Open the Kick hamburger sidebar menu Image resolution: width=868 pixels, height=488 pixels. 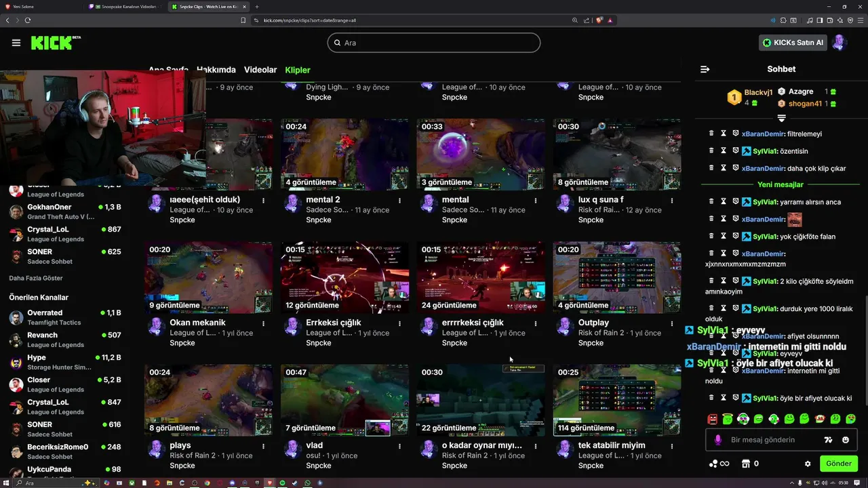tap(16, 43)
